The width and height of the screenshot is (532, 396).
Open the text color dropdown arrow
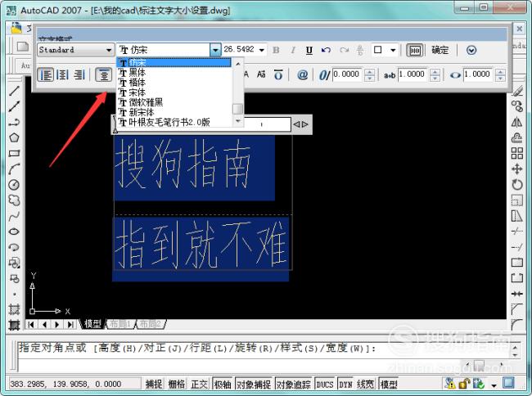[x=393, y=50]
